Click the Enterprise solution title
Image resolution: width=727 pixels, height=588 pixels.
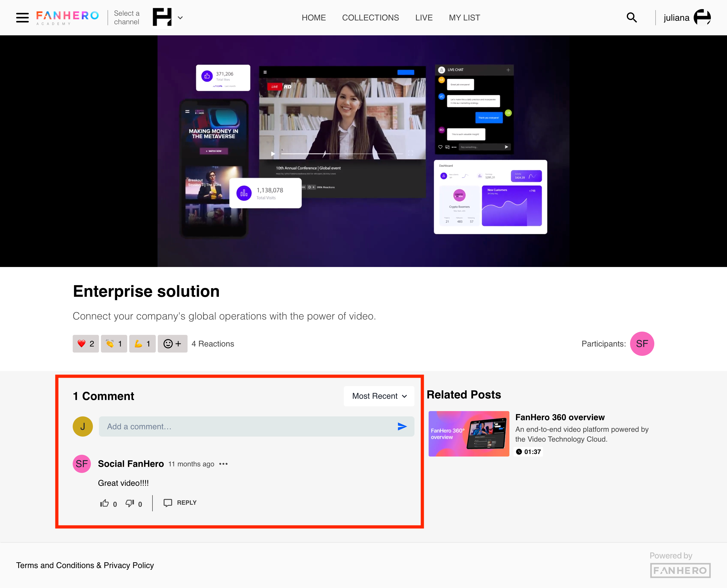coord(146,291)
